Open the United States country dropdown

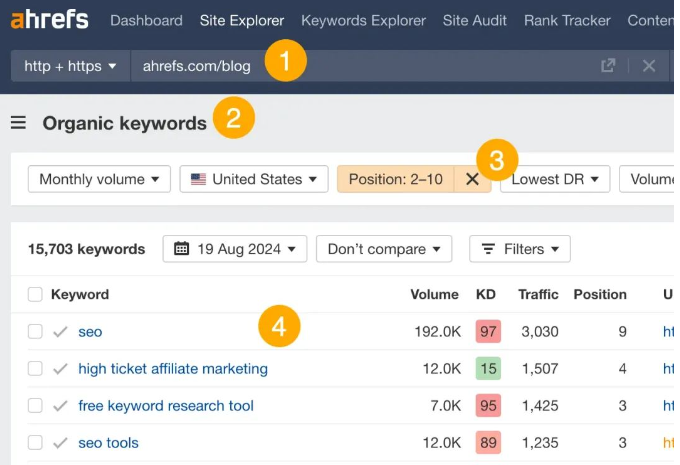point(254,179)
